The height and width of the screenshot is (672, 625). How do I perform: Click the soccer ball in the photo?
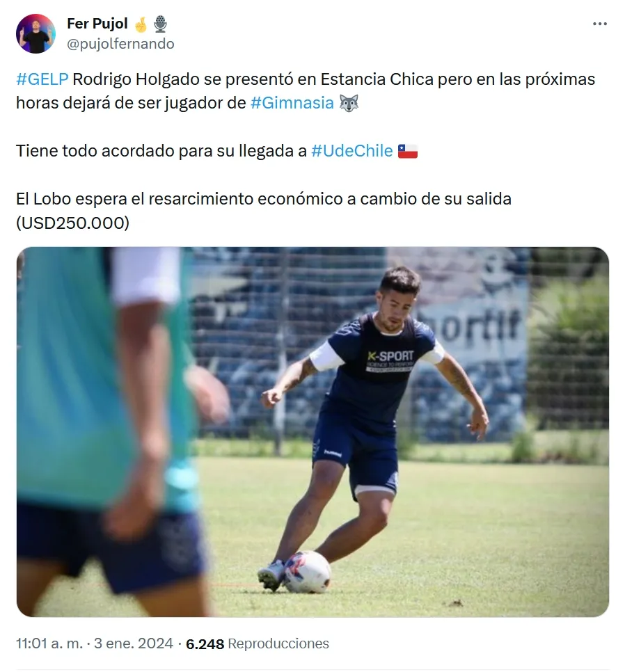pos(308,572)
